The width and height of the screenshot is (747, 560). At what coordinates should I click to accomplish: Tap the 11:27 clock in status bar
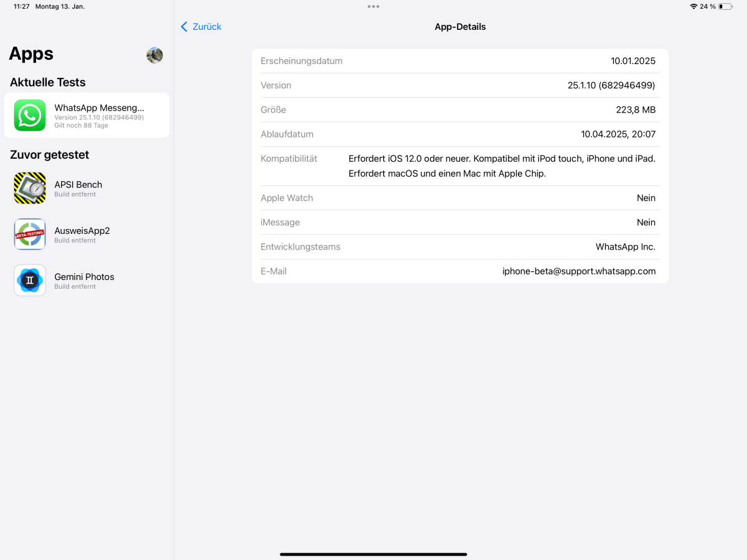[22, 6]
